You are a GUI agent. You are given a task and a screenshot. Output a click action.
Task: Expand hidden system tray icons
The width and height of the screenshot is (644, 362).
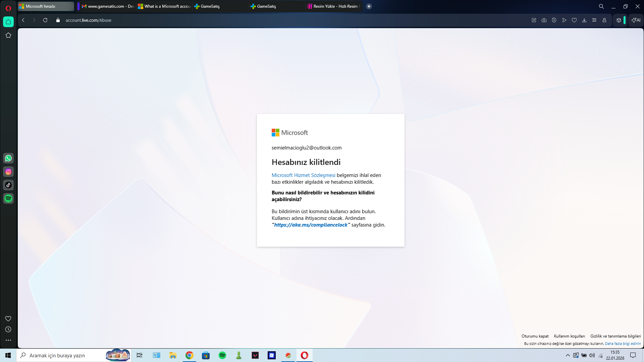click(x=568, y=355)
